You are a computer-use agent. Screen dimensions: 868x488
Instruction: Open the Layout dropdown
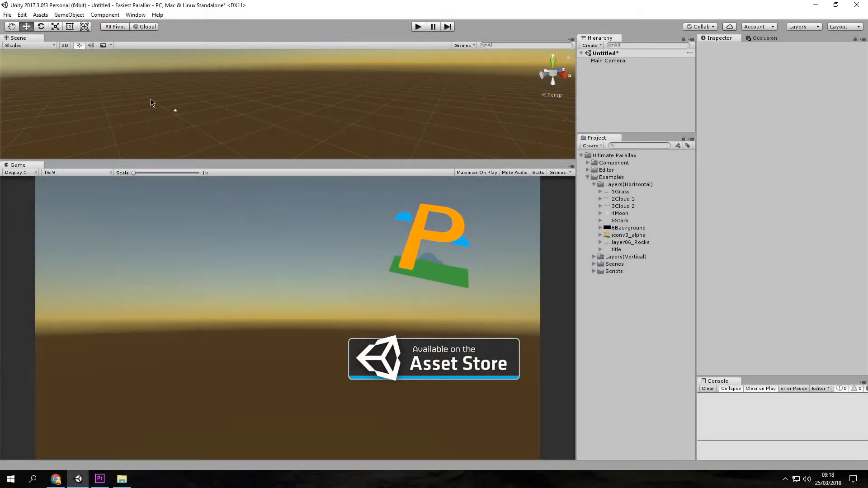point(845,27)
